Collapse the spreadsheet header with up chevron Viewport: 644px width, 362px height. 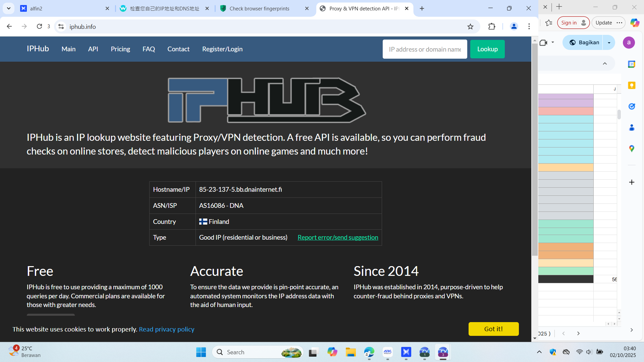click(605, 64)
